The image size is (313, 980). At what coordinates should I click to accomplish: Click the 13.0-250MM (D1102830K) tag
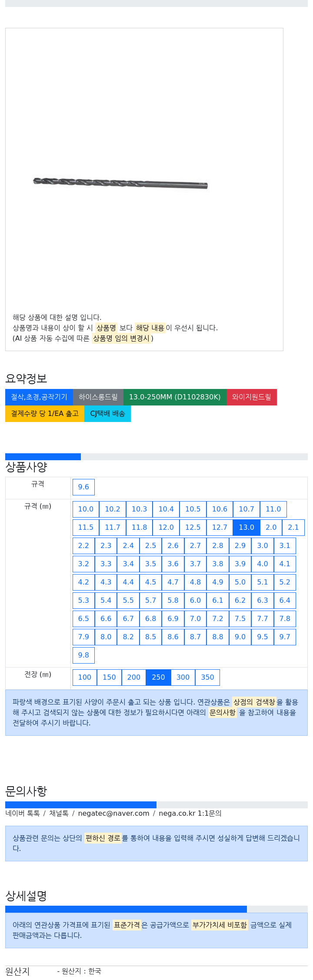coord(175,397)
